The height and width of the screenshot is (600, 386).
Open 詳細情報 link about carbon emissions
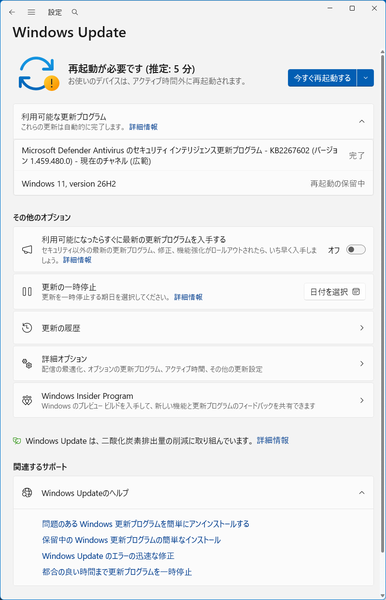273,440
